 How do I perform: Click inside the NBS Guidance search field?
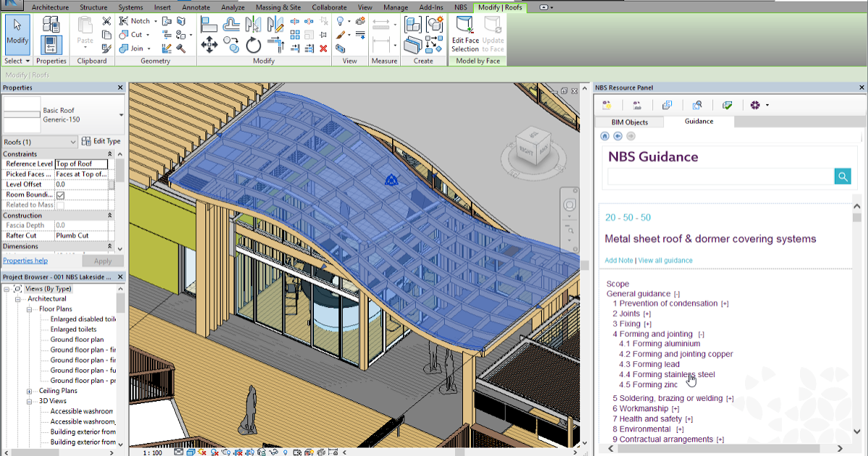pos(716,176)
